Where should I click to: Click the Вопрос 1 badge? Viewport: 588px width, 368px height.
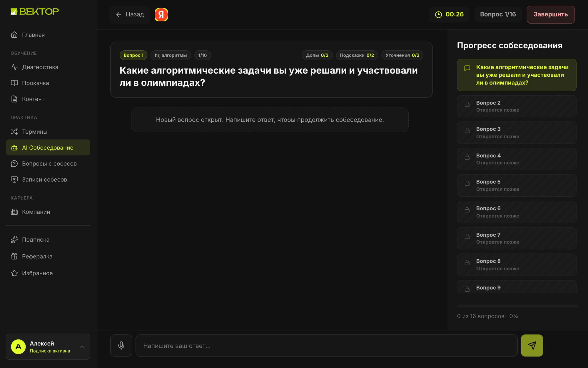[x=133, y=55]
